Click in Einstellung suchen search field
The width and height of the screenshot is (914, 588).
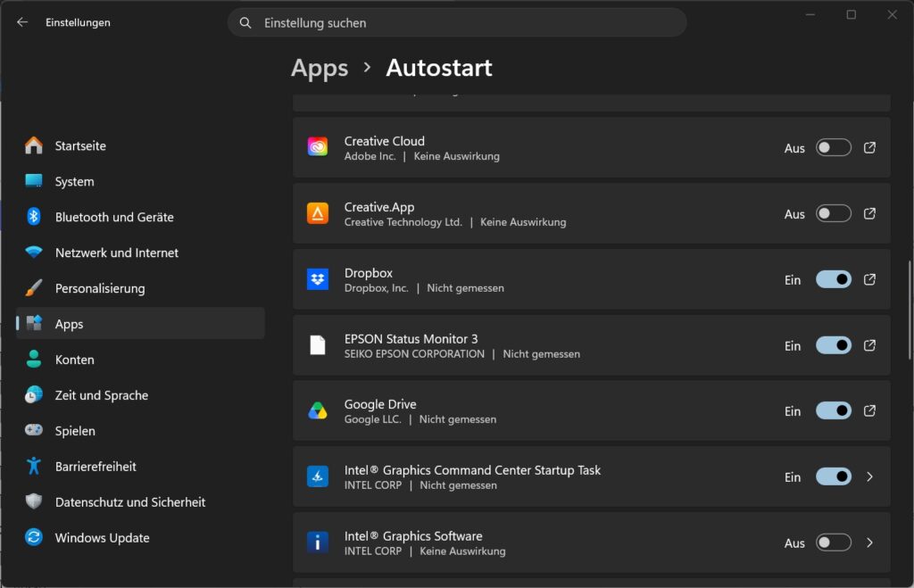[x=457, y=22]
